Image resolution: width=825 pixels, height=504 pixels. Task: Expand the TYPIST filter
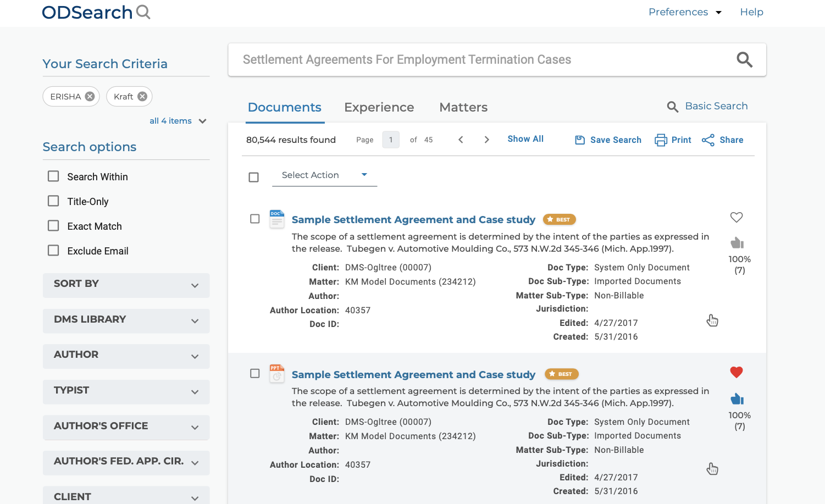(126, 392)
